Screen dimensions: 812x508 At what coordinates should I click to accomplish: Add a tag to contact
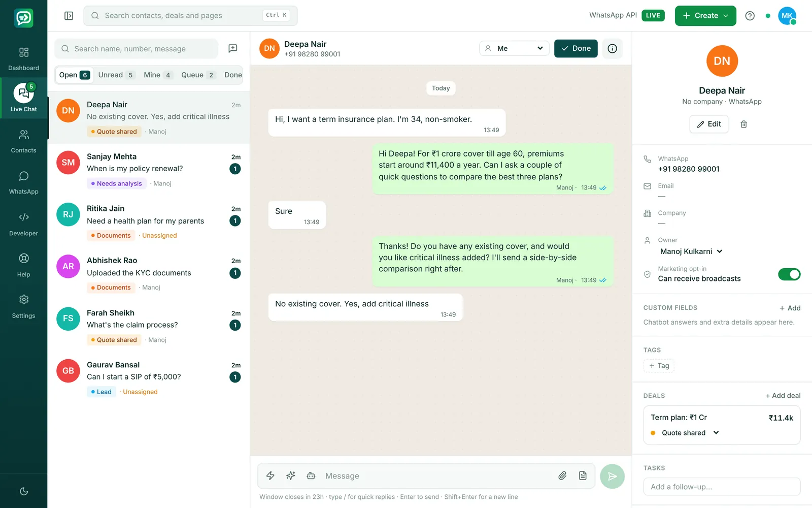(x=659, y=366)
